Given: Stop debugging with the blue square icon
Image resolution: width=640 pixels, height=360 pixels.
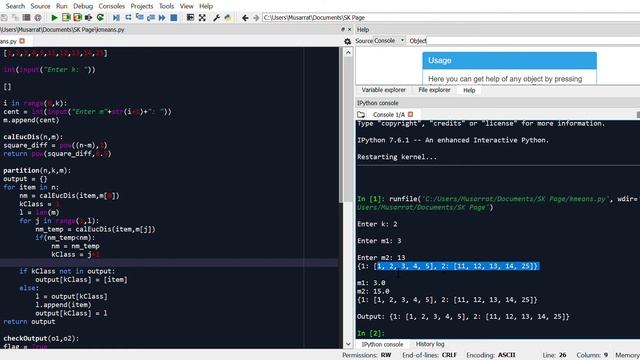Looking at the screenshot, I should click(x=173, y=18).
